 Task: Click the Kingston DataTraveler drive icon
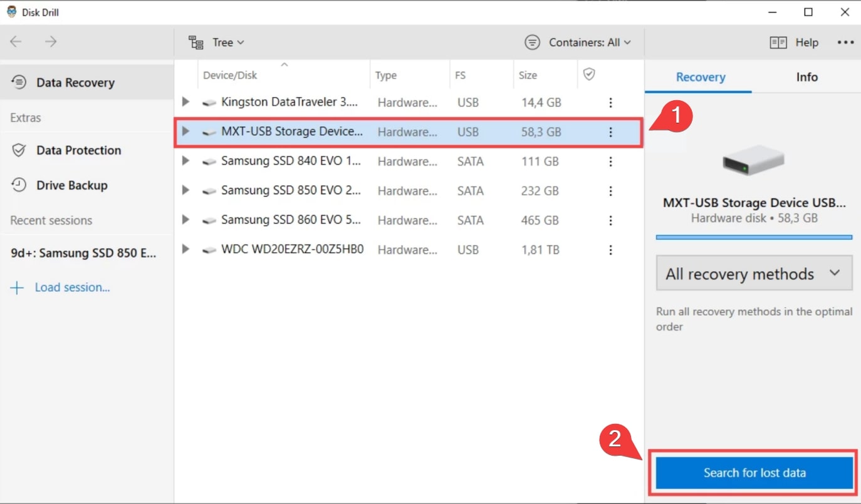coord(209,103)
